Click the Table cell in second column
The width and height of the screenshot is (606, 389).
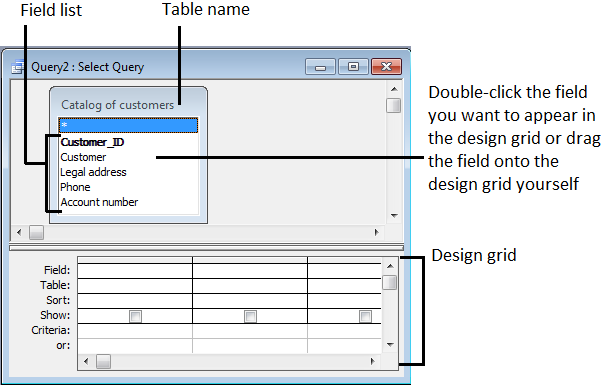tap(250, 286)
